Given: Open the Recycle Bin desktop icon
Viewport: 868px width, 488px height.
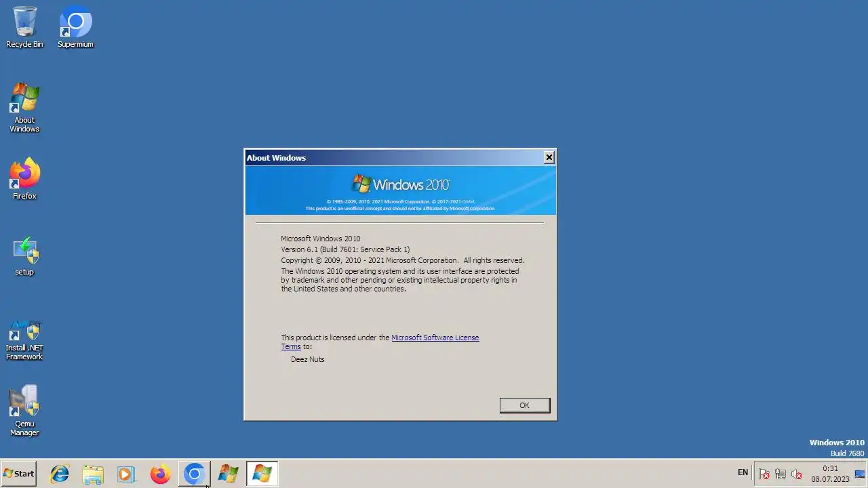Looking at the screenshot, I should click(24, 27).
